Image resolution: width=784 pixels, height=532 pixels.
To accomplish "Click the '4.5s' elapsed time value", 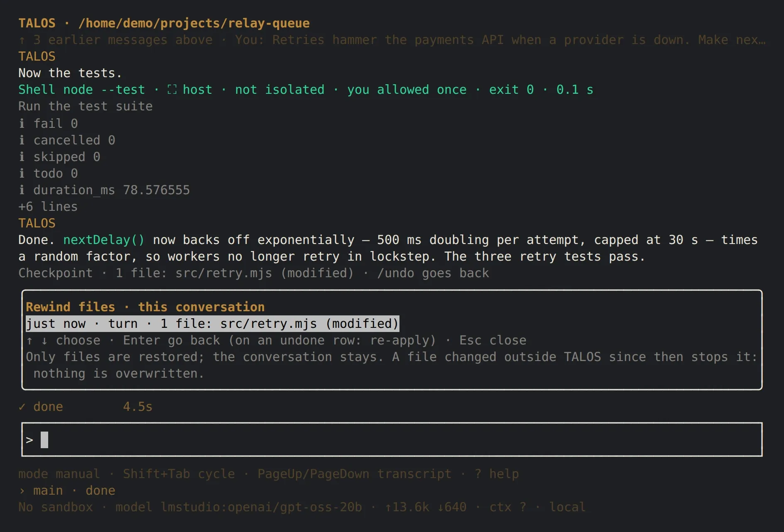I will coord(138,407).
